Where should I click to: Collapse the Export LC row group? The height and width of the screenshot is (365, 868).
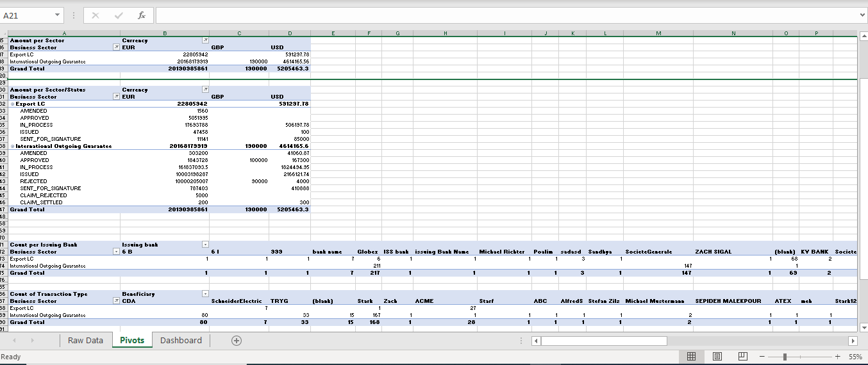[x=12, y=104]
